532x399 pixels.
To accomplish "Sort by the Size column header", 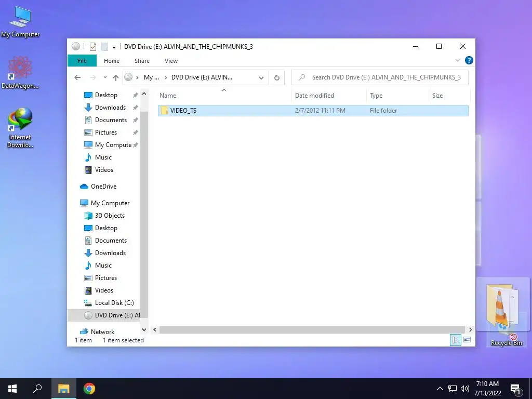I will click(x=449, y=96).
